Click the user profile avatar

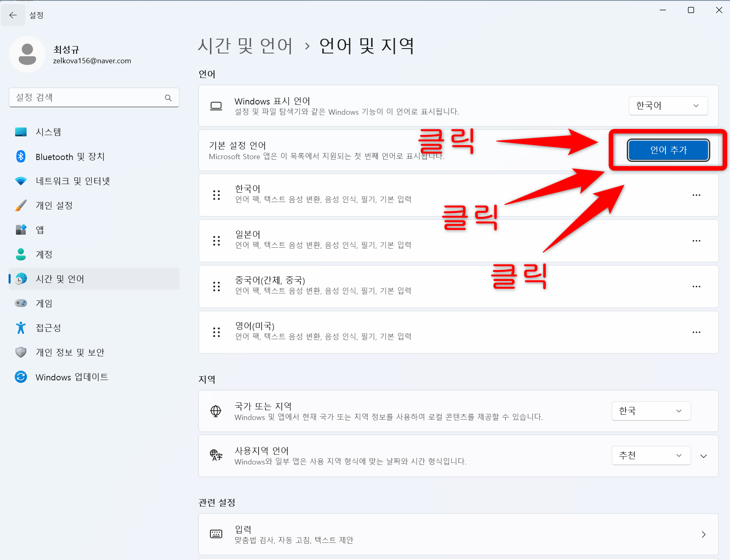tap(27, 54)
